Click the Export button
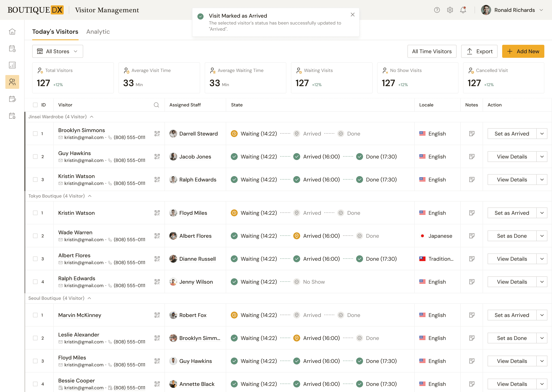The width and height of the screenshot is (552, 392). click(x=479, y=51)
